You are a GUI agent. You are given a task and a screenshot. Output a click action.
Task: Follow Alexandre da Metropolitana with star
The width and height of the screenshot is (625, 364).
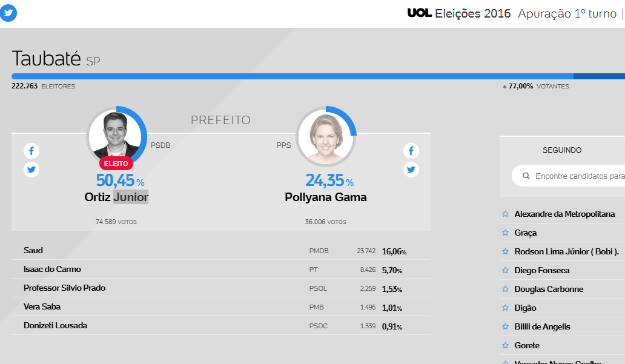coord(505,214)
